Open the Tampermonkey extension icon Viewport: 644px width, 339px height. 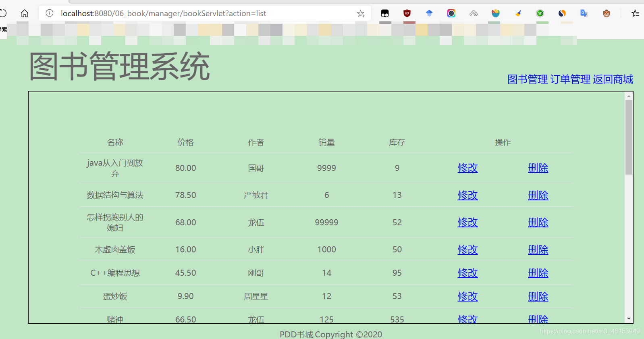pyautogui.click(x=385, y=13)
